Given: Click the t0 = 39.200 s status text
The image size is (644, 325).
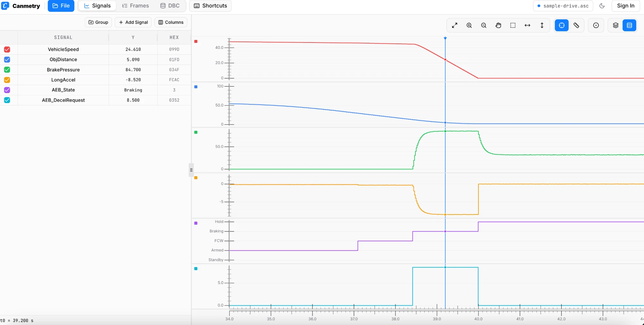Looking at the screenshot, I should coord(17,320).
